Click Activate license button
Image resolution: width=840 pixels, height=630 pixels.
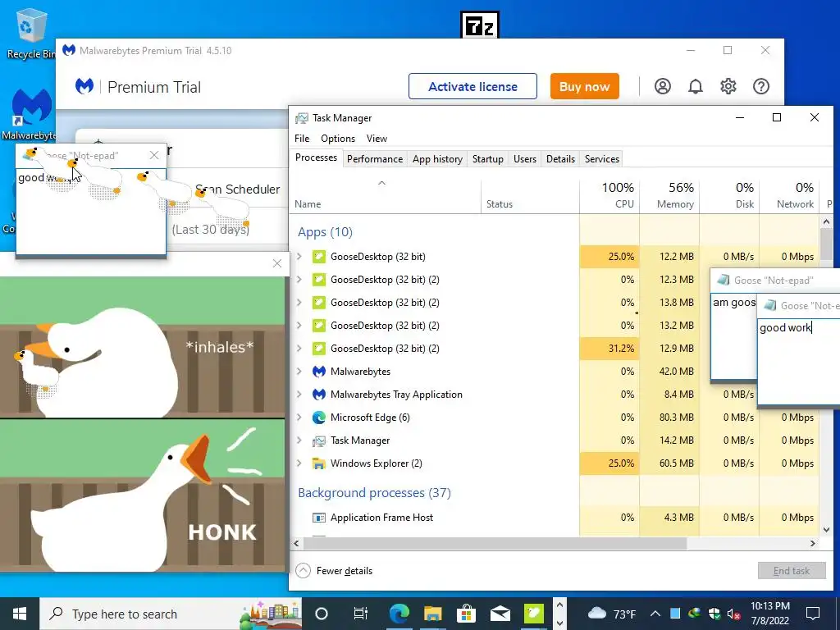tap(473, 86)
